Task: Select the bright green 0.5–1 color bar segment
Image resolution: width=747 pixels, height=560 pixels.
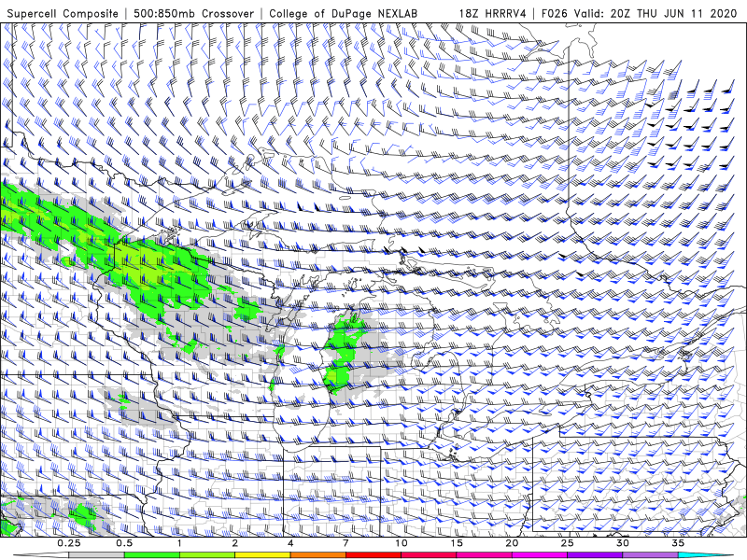Action: click(151, 555)
